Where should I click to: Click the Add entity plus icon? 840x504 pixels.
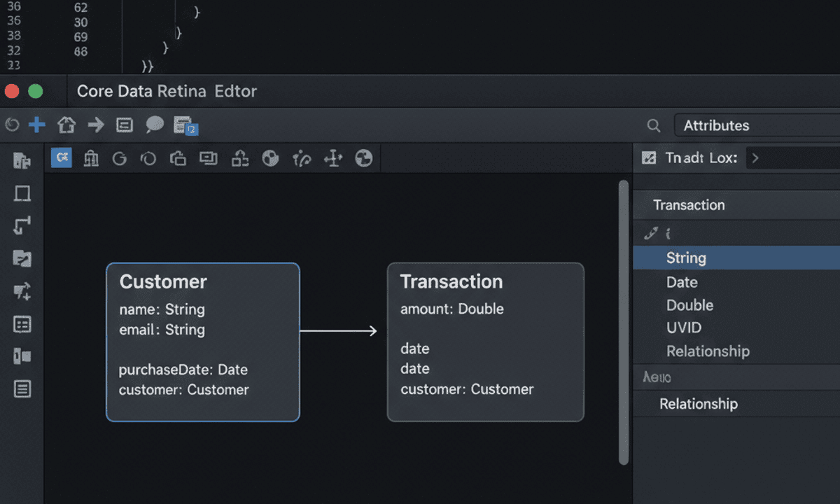(36, 125)
